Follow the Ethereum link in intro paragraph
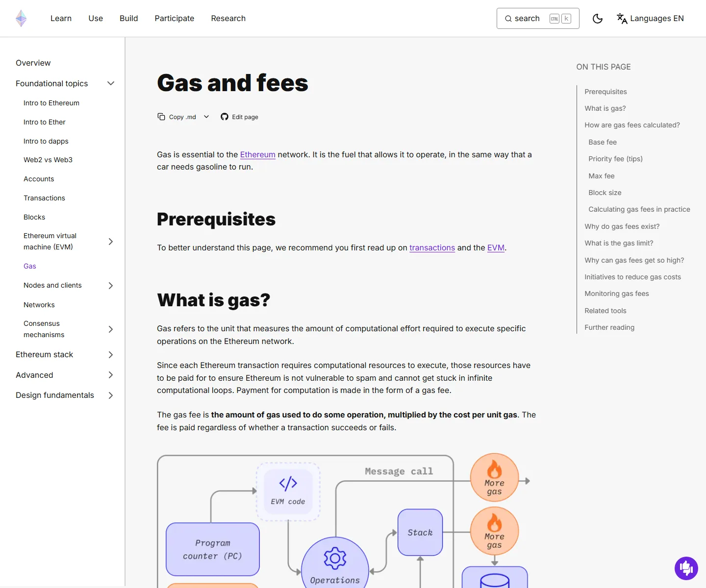This screenshot has width=706, height=588. pos(257,155)
